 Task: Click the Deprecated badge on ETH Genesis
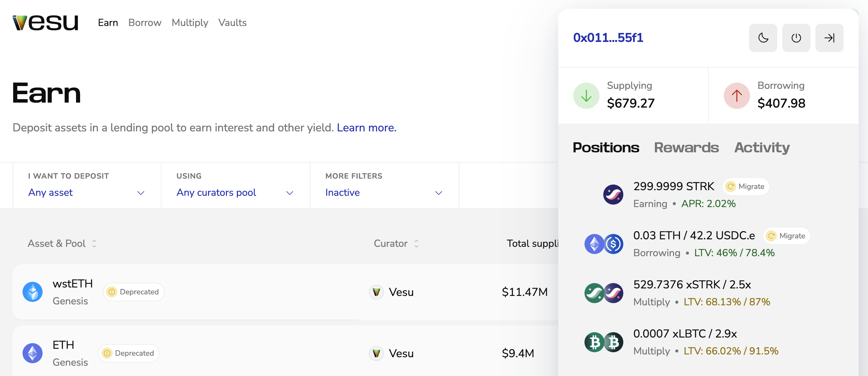(x=128, y=353)
